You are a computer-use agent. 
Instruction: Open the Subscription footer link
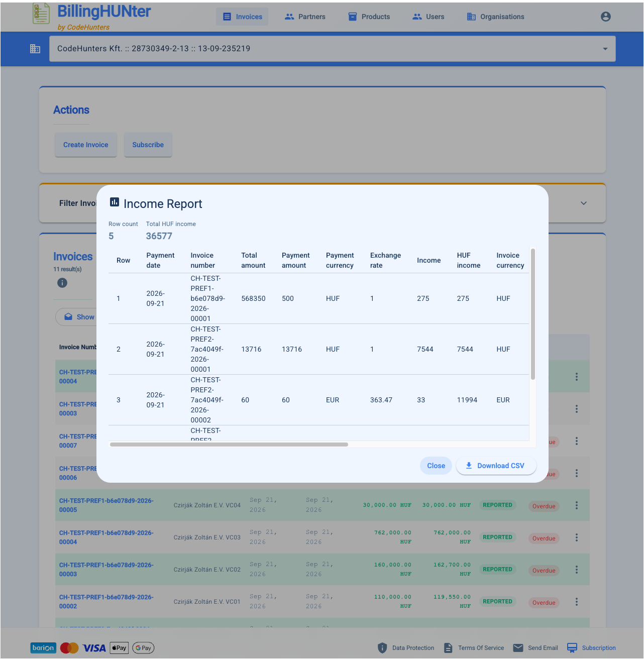(x=599, y=648)
